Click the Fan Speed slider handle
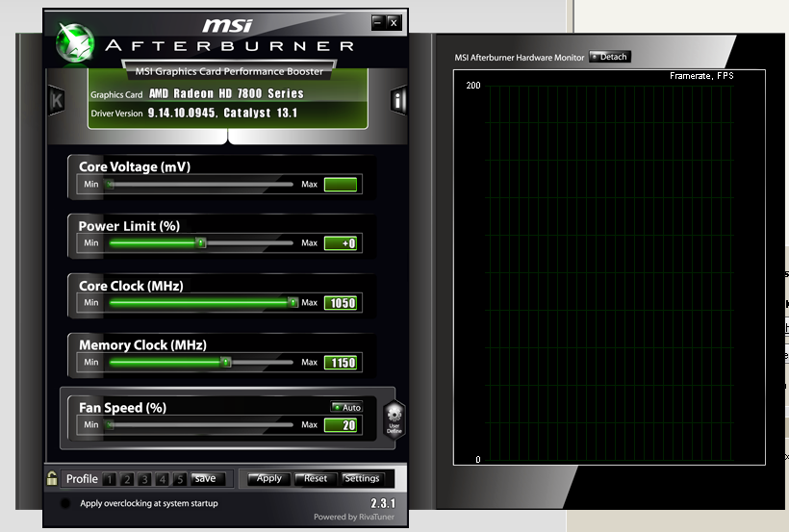This screenshot has height=532, width=789. click(110, 425)
